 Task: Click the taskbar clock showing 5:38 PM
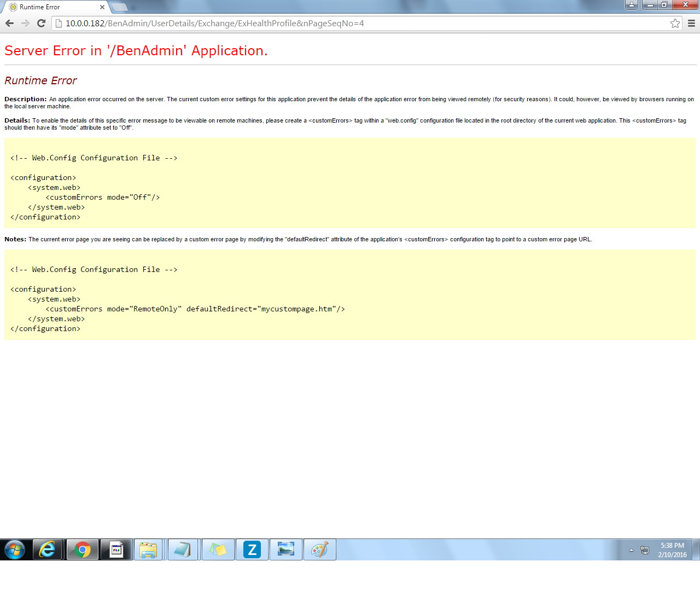pos(672,550)
